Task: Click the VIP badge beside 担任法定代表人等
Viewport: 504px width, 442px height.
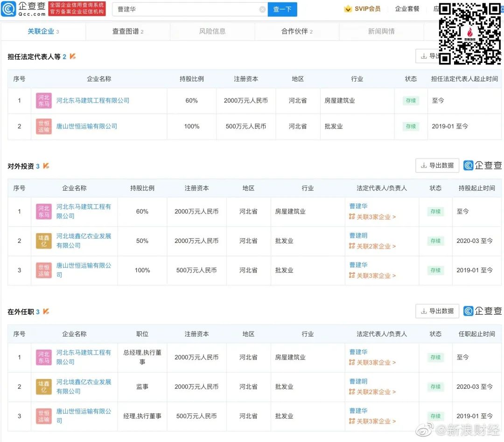Action: (72, 56)
